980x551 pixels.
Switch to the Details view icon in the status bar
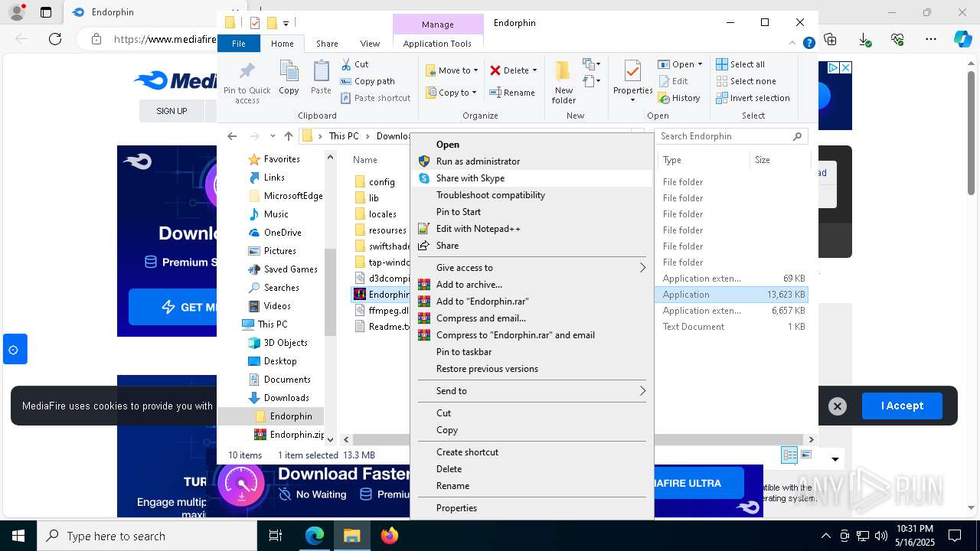click(x=789, y=455)
